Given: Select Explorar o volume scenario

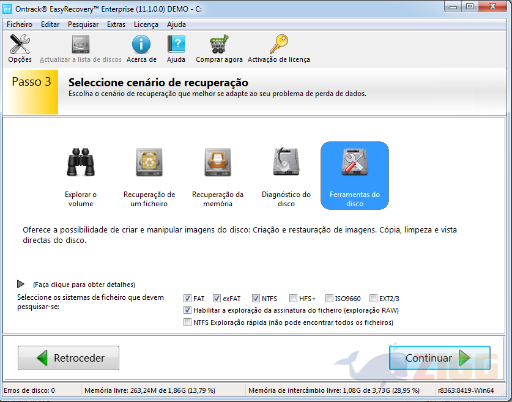Looking at the screenshot, I should (81, 176).
